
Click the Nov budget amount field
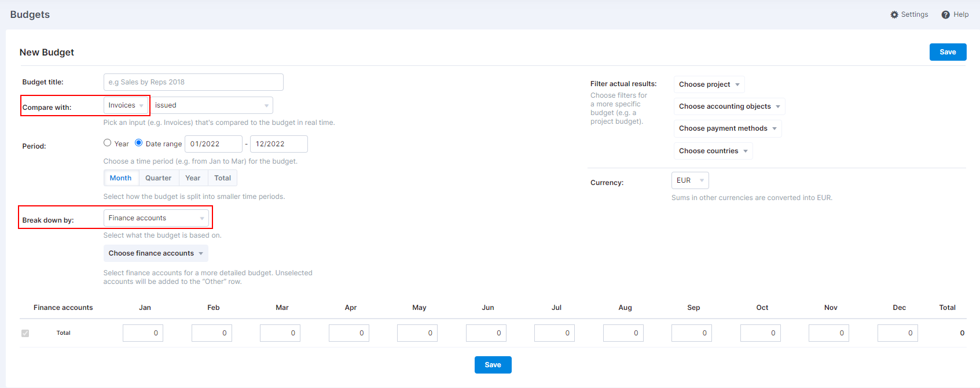pos(829,333)
